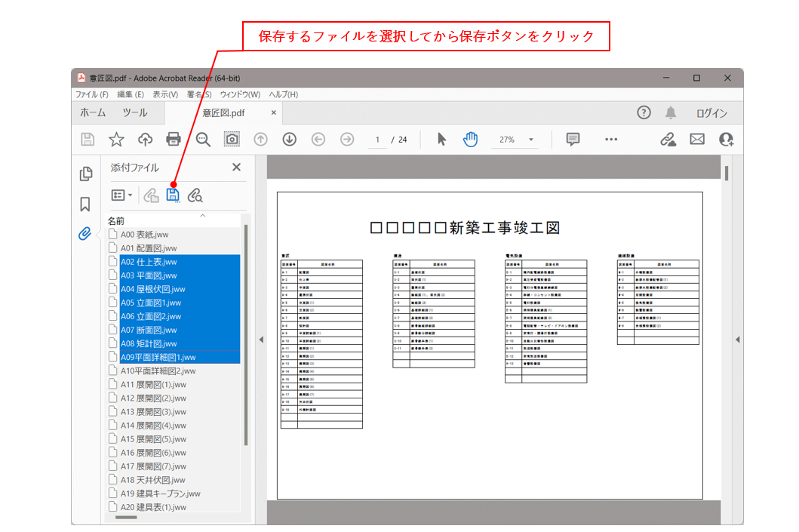
Task: Click the save attachment icon in attachments panel
Action: point(173,195)
